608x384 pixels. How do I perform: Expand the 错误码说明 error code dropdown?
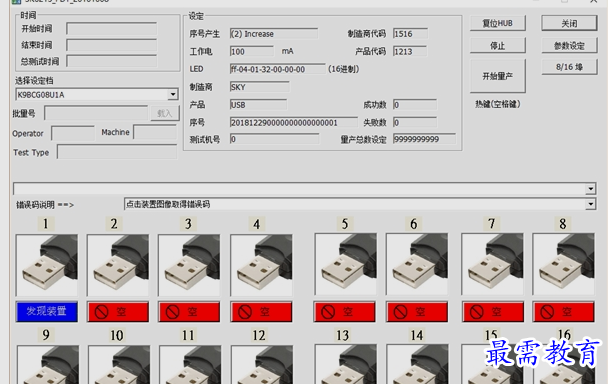click(591, 204)
